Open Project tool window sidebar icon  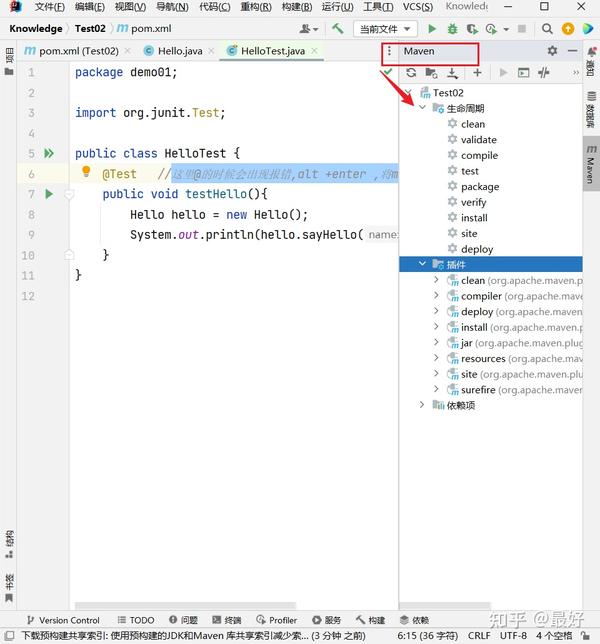[9, 62]
